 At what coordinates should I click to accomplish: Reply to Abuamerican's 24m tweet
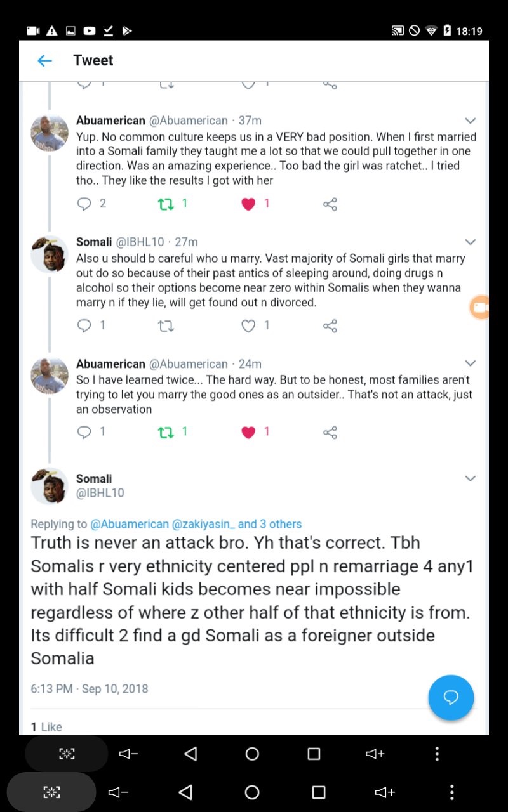click(x=84, y=432)
